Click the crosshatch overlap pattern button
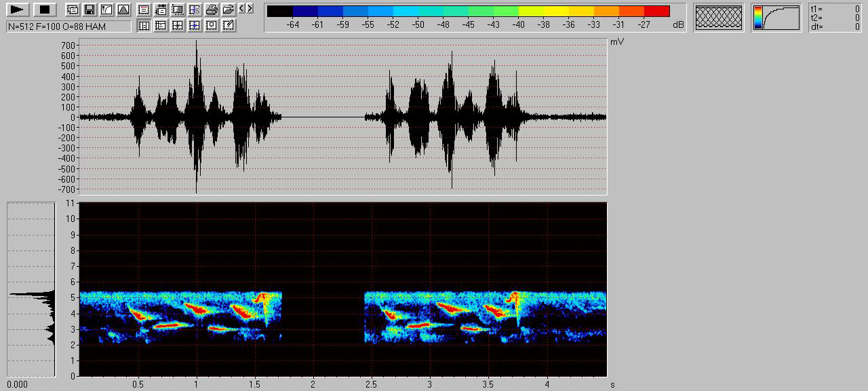868x391 pixels. [x=718, y=18]
